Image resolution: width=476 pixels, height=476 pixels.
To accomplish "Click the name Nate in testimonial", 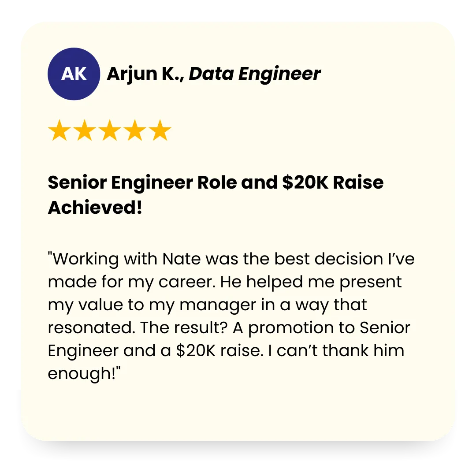I will (x=182, y=259).
